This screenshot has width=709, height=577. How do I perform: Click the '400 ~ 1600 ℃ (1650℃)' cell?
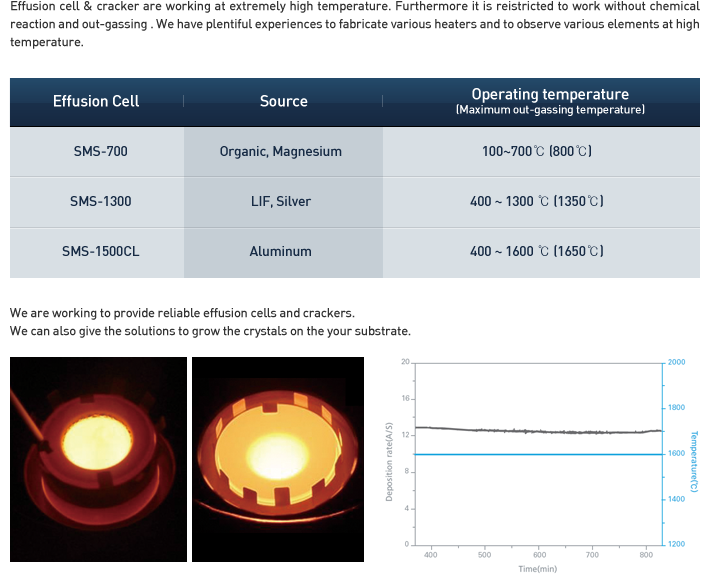(542, 252)
